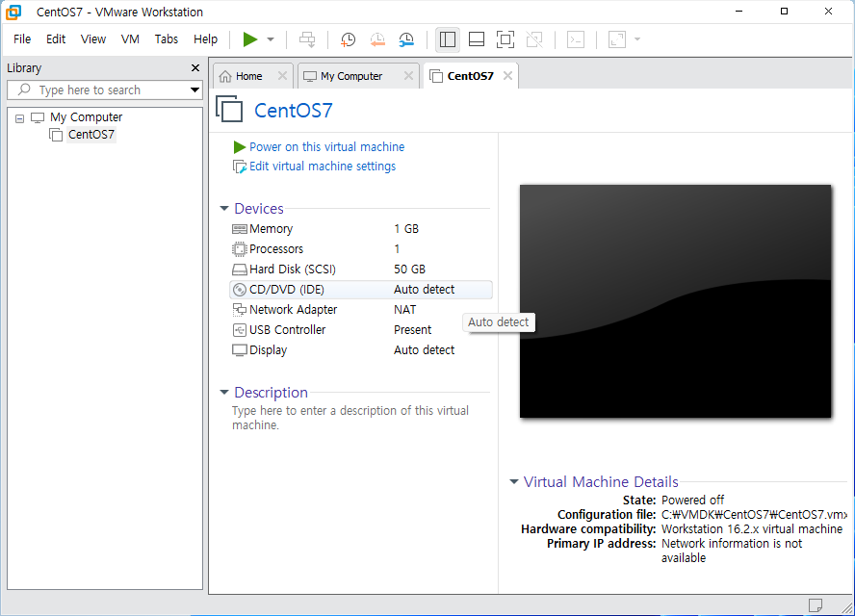Open the View menu
The width and height of the screenshot is (855, 616).
coord(93,39)
